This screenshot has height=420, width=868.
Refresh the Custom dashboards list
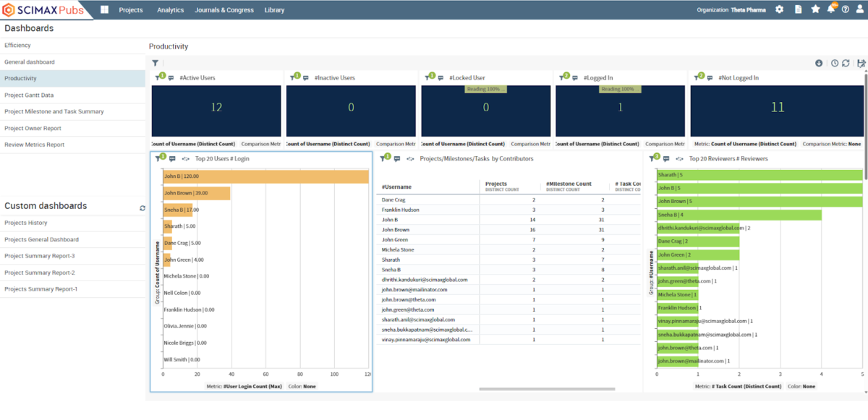click(142, 208)
